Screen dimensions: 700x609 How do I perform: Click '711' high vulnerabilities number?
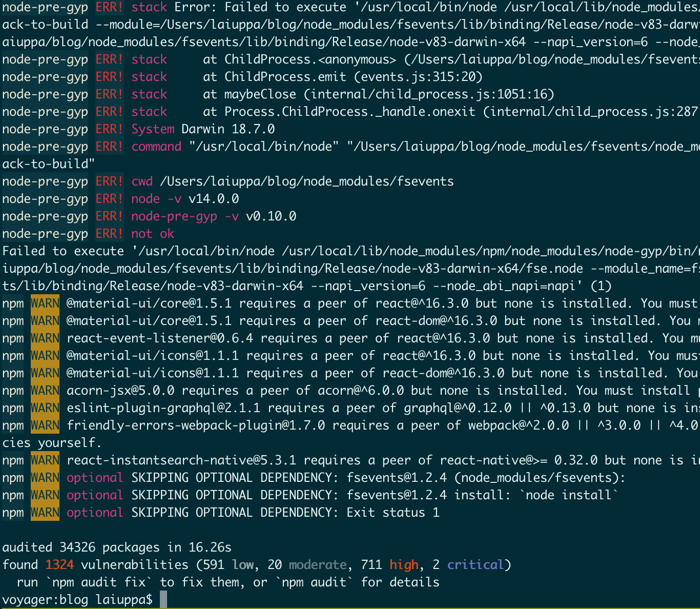click(372, 564)
